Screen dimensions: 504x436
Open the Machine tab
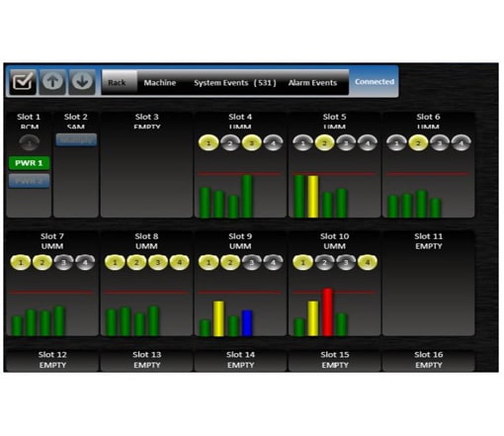(x=160, y=83)
